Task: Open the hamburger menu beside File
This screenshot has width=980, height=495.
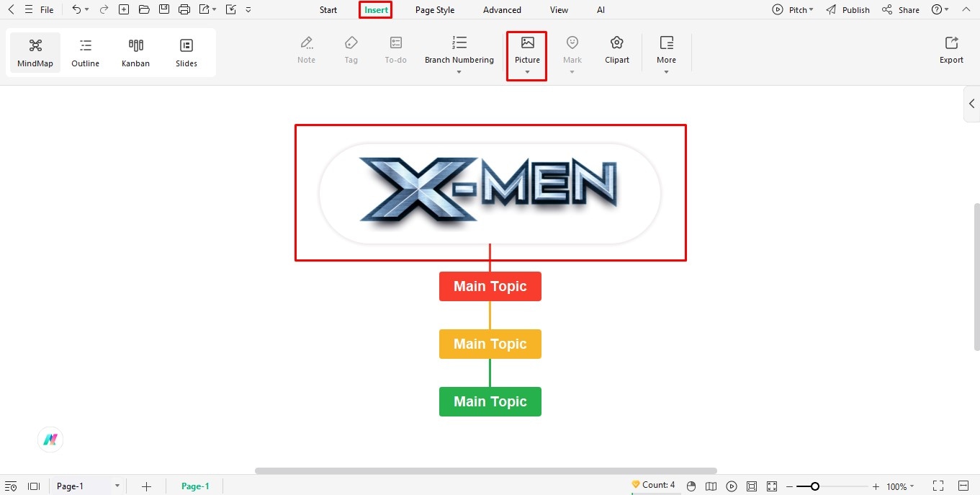Action: tap(29, 10)
